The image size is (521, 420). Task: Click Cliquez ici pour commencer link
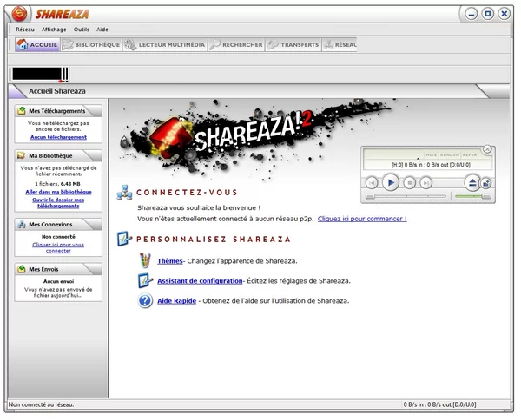(x=362, y=219)
